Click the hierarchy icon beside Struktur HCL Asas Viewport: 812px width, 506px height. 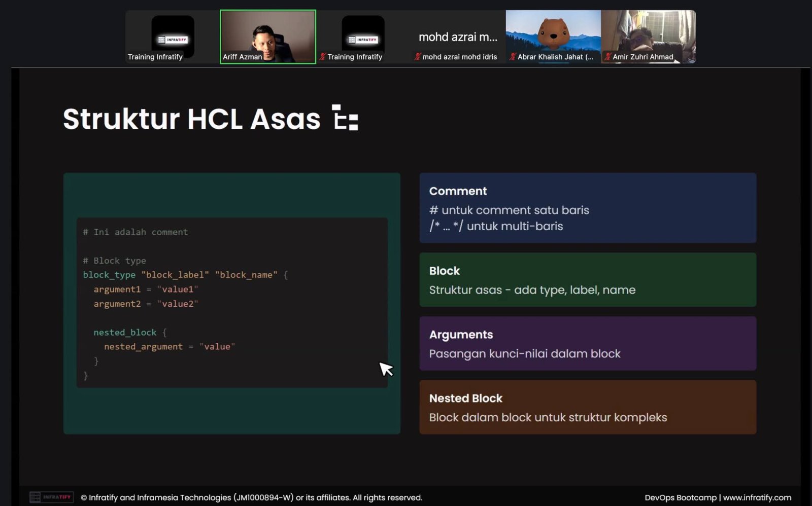[x=345, y=118]
